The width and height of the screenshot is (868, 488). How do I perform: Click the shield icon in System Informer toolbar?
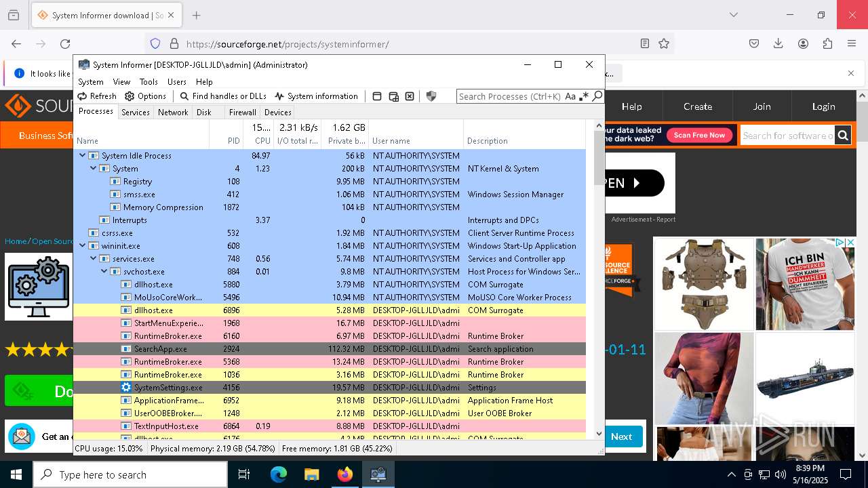pyautogui.click(x=431, y=96)
